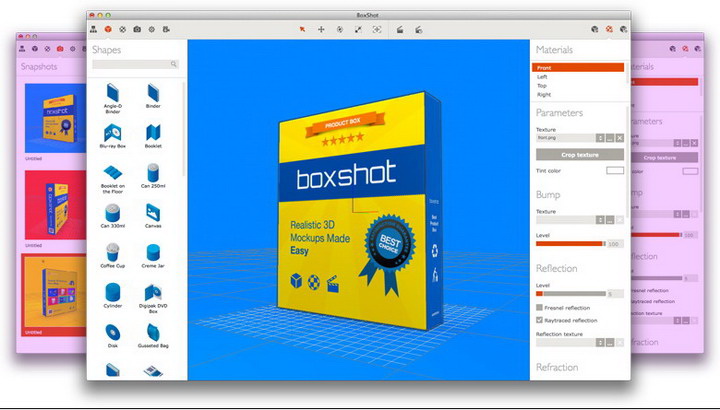720x410 pixels.
Task: Click Crop texture in the right background window
Action: (x=664, y=157)
